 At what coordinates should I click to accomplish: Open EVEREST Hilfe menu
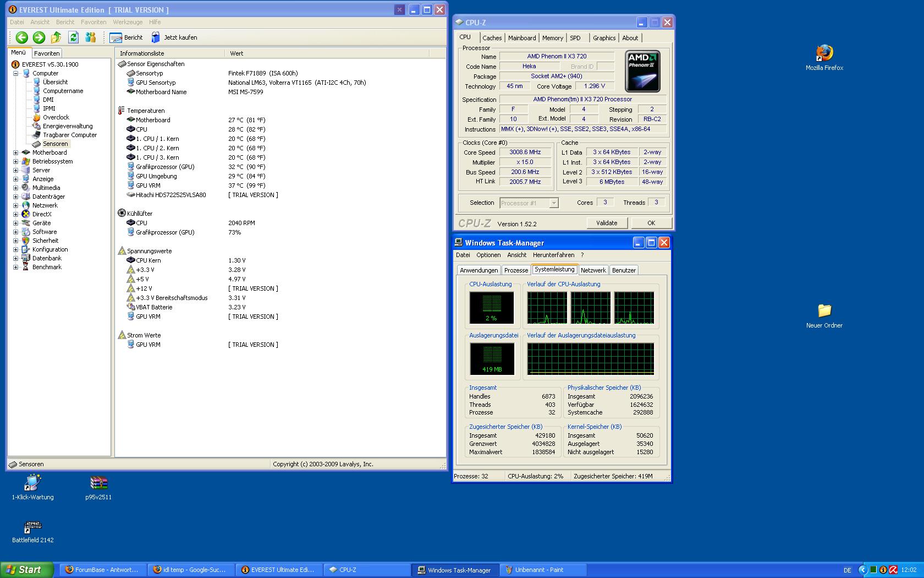click(x=155, y=22)
